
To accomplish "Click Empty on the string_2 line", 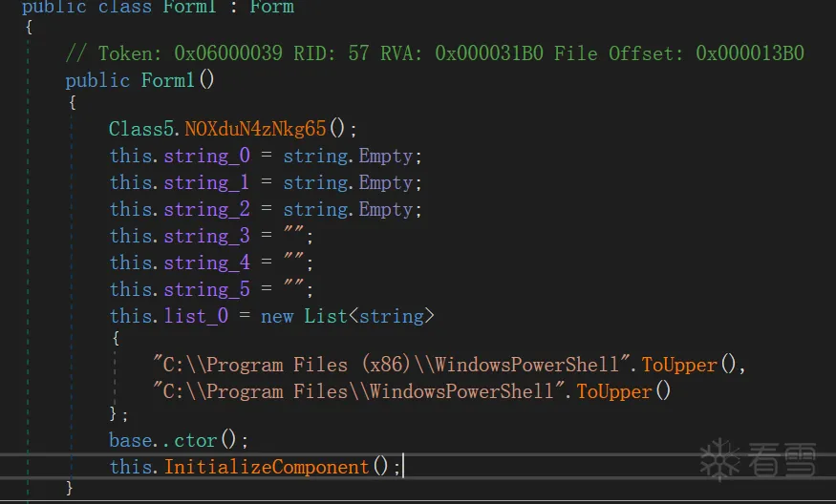I will [385, 210].
